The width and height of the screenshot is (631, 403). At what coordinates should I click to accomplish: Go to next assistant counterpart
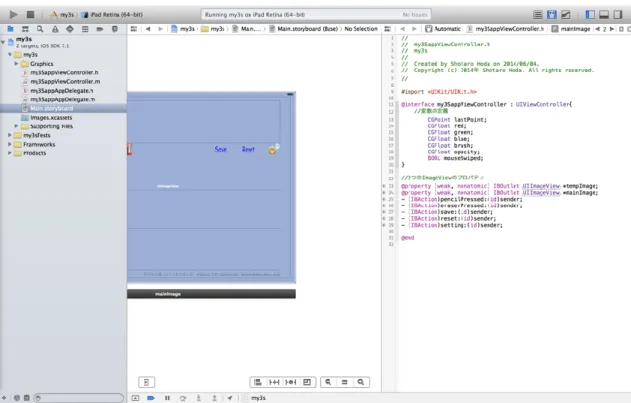coord(612,29)
